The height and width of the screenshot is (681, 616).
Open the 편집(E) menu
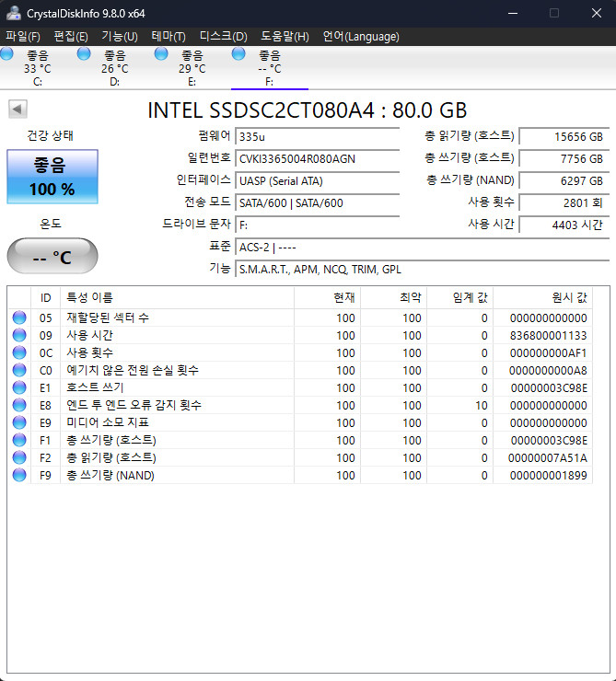tap(70, 37)
